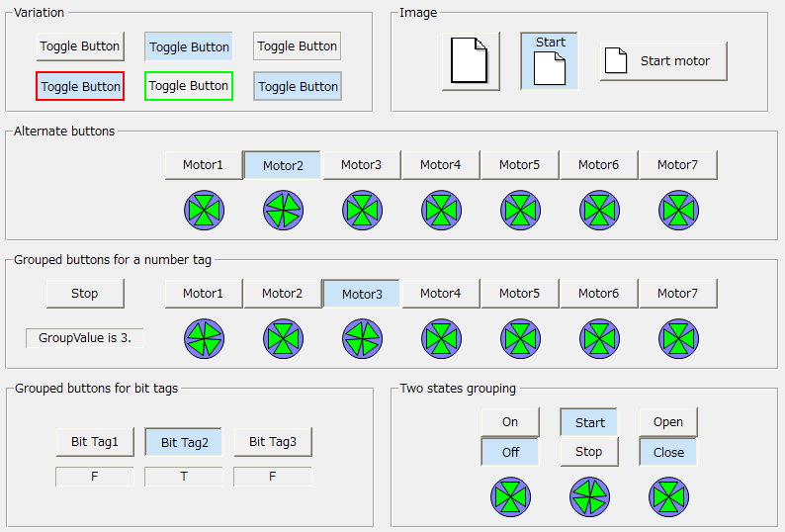This screenshot has height=532, width=785.
Task: Select the Open button in Two states grouping
Action: pos(668,422)
